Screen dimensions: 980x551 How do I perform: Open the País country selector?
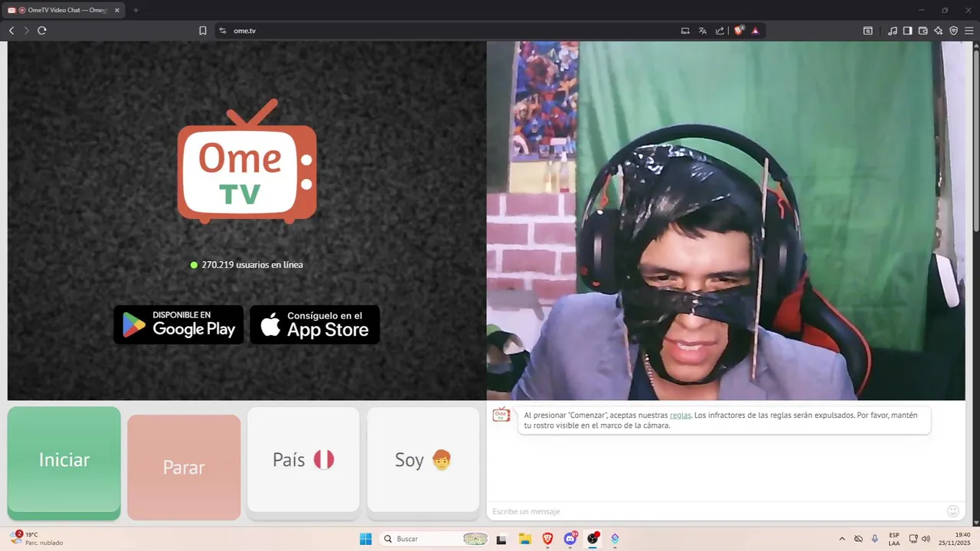click(303, 460)
